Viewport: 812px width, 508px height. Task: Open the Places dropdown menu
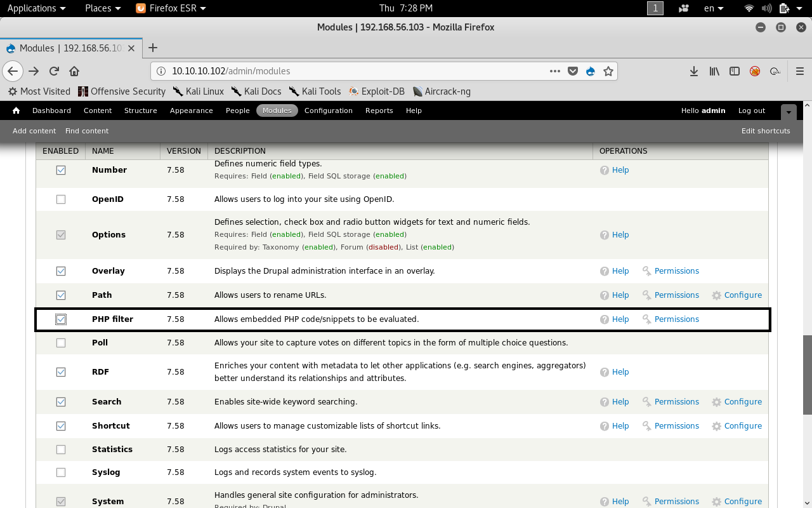point(102,8)
